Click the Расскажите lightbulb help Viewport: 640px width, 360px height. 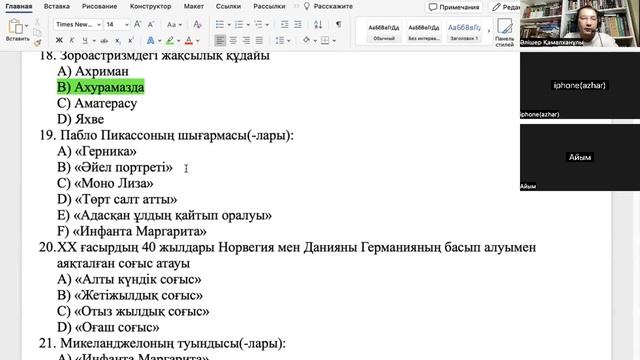coord(328,6)
